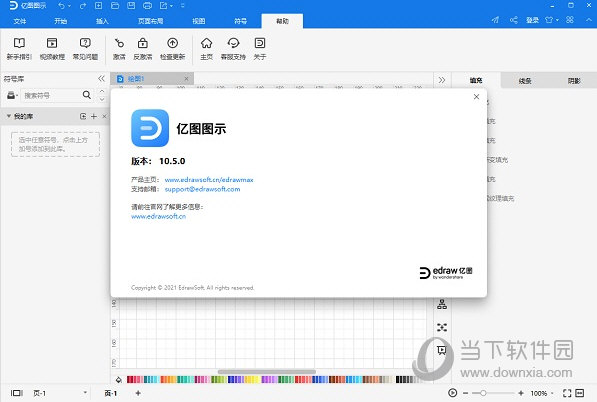Screen dimensions: 597x402
Task: Close the About dialog
Action: click(476, 97)
